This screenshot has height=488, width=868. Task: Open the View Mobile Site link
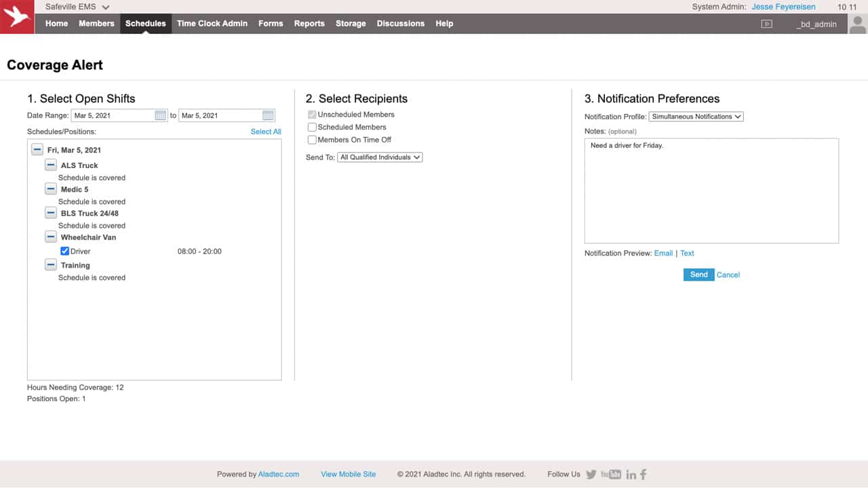[349, 474]
